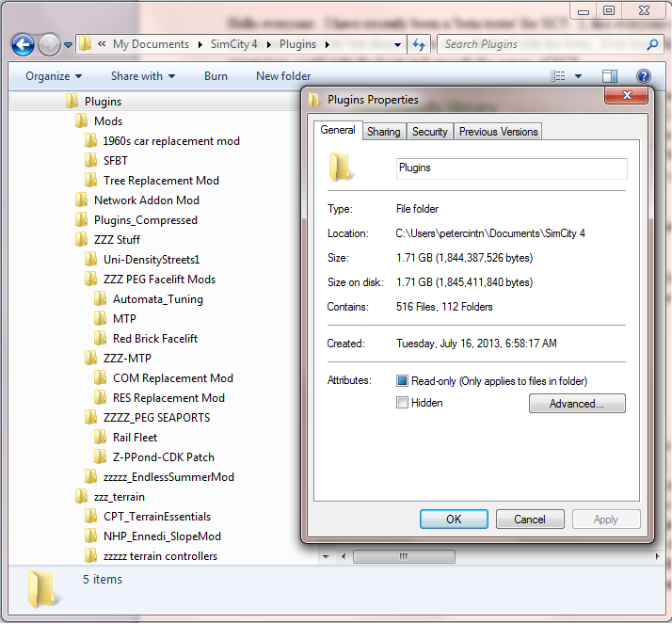Image resolution: width=672 pixels, height=624 pixels.
Task: Select My Documents in the address breadcrumb
Action: coord(151,44)
